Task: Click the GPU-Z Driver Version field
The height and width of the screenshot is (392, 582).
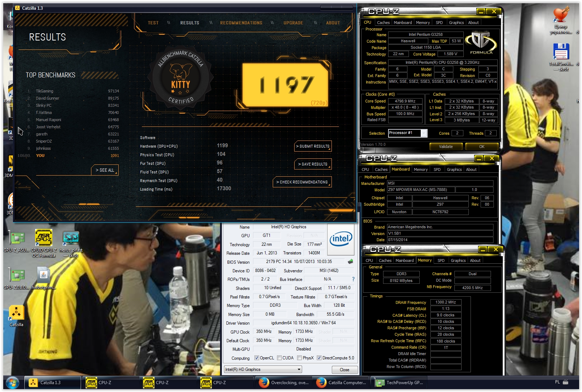Action: pos(304,323)
